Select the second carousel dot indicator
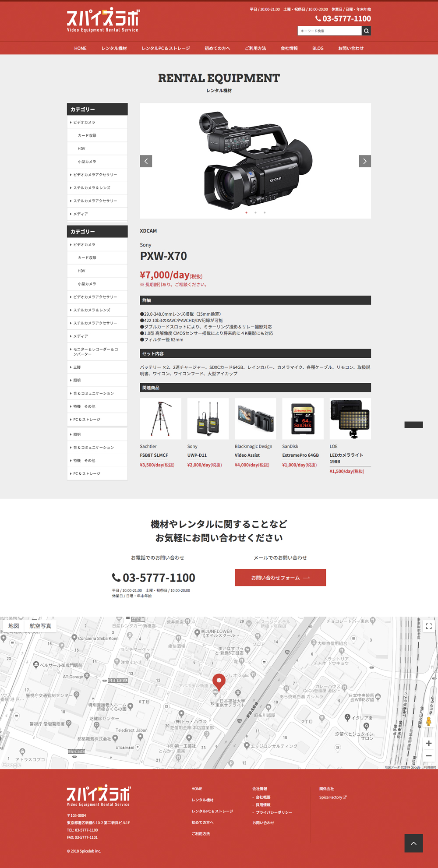Screen dimensions: 438x868 (x=255, y=212)
